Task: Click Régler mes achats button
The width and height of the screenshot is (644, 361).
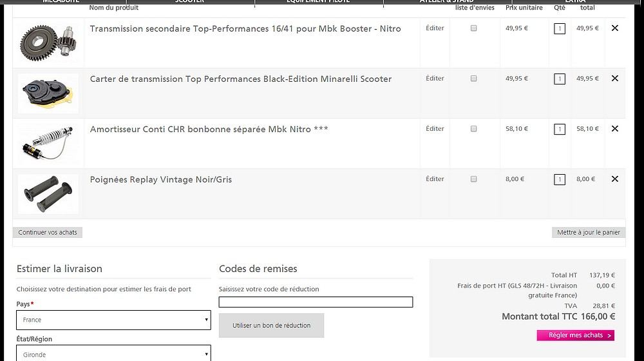Action: click(575, 335)
